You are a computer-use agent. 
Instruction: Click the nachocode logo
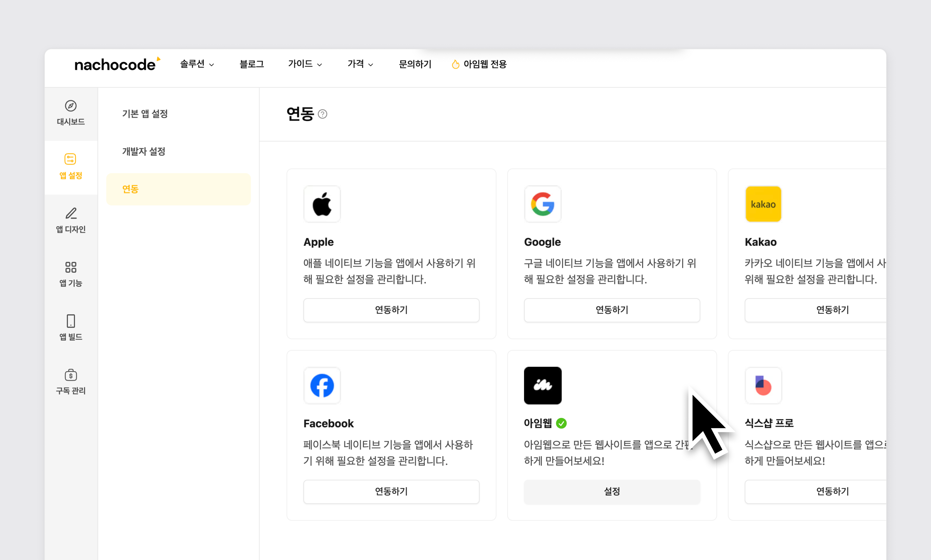coord(117,64)
